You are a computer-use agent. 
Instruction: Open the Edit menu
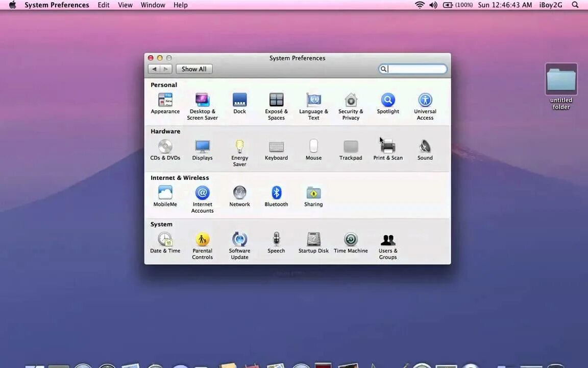pyautogui.click(x=104, y=5)
